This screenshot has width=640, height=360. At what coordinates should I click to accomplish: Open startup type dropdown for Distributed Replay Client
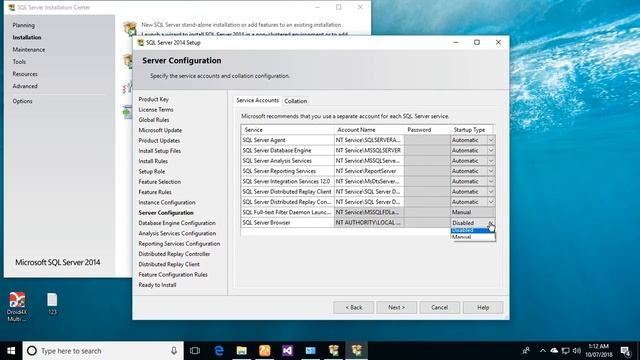click(x=491, y=192)
